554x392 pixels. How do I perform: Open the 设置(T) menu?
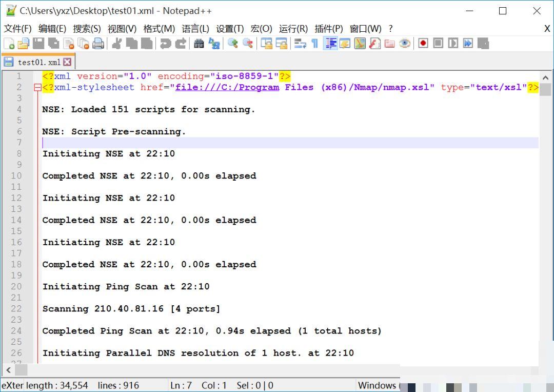pyautogui.click(x=230, y=29)
